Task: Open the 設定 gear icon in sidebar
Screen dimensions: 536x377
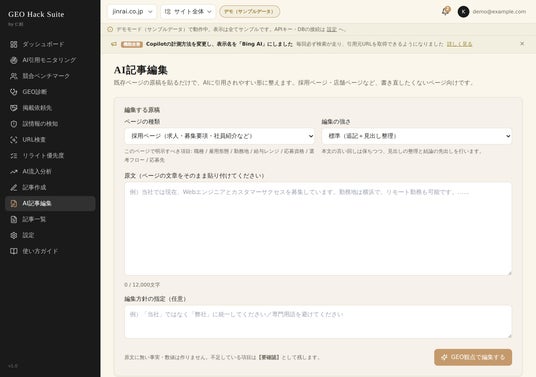Action: pyautogui.click(x=14, y=235)
